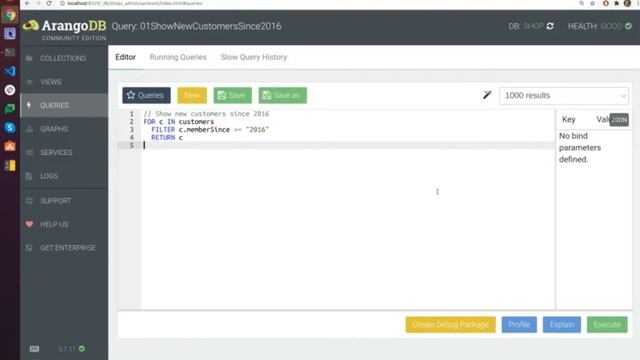Execute the query
Image resolution: width=640 pixels, height=360 pixels.
pyautogui.click(x=607, y=324)
